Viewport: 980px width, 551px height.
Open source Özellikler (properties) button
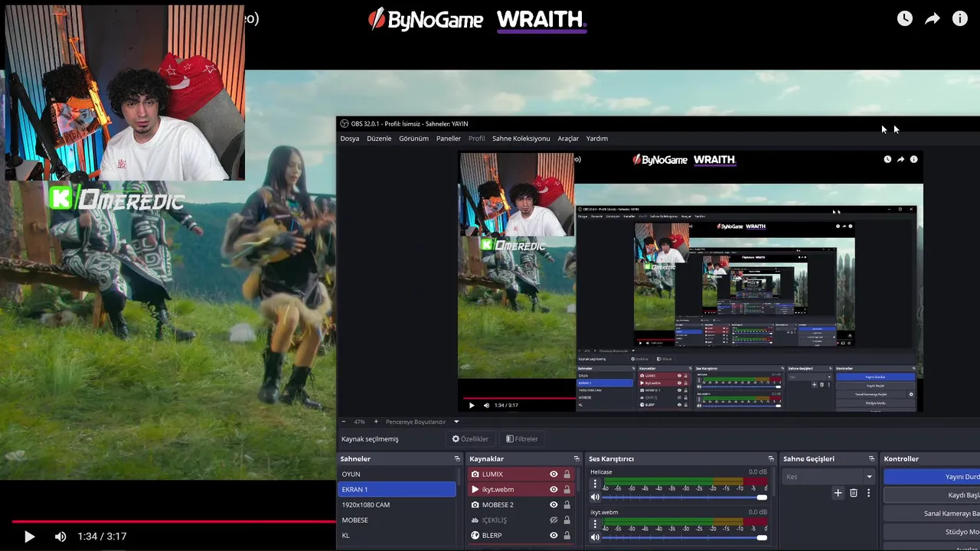470,439
